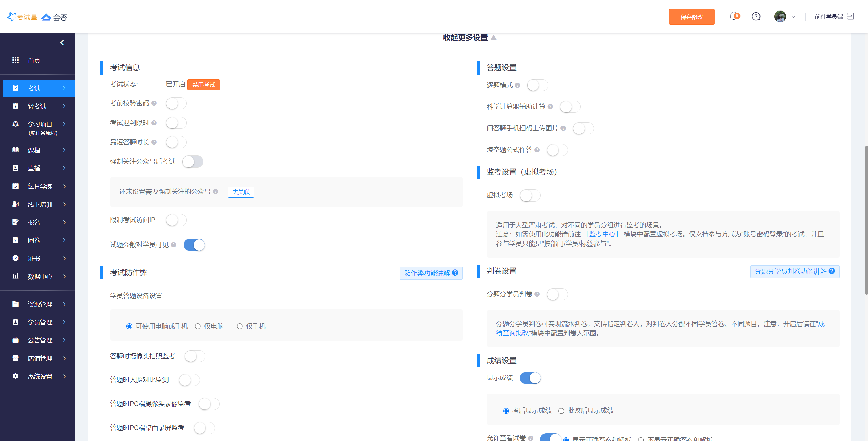This screenshot has width=868, height=441.
Task: Click the home grid icon
Action: pyautogui.click(x=15, y=60)
